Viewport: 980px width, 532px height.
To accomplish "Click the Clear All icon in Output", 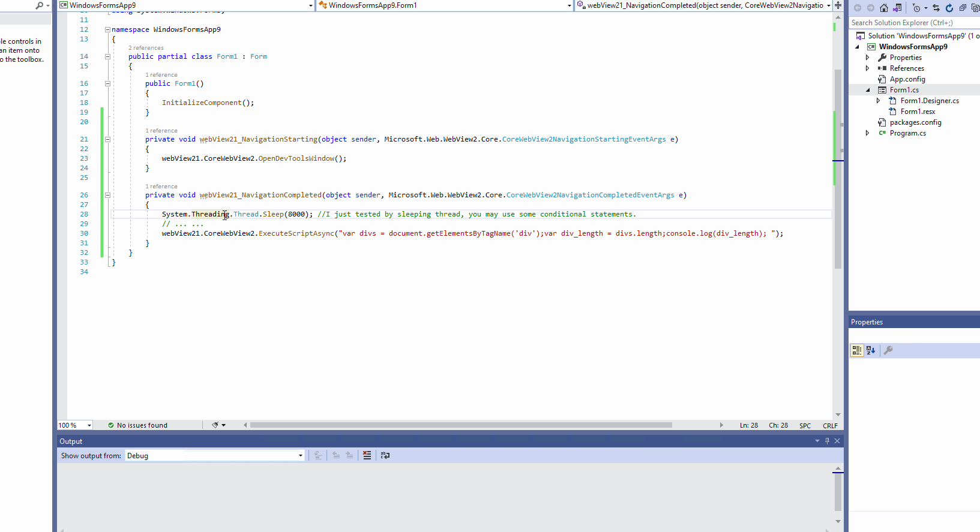I will tap(367, 455).
